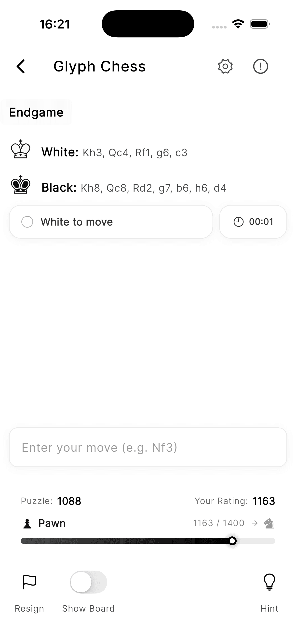This screenshot has height=644, width=296.
Task: Open the Endgame category selector
Action: tap(36, 112)
